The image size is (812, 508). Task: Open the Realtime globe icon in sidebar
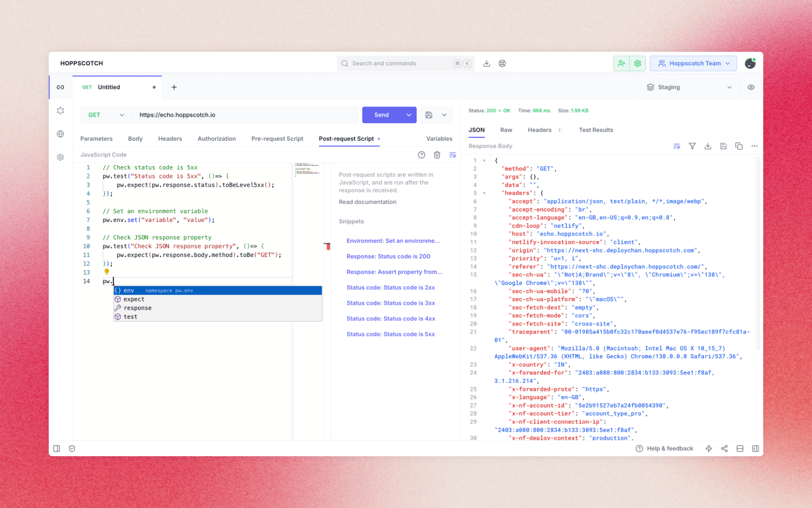(60, 134)
